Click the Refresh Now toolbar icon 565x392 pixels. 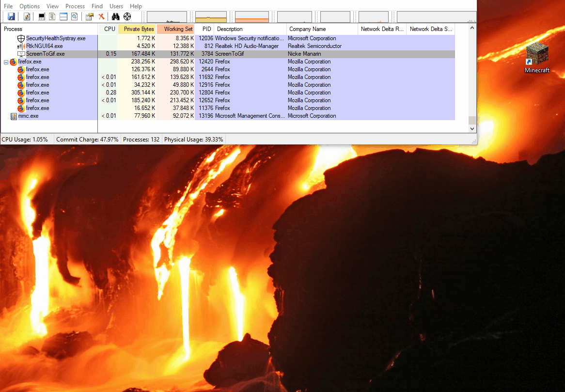[x=27, y=16]
